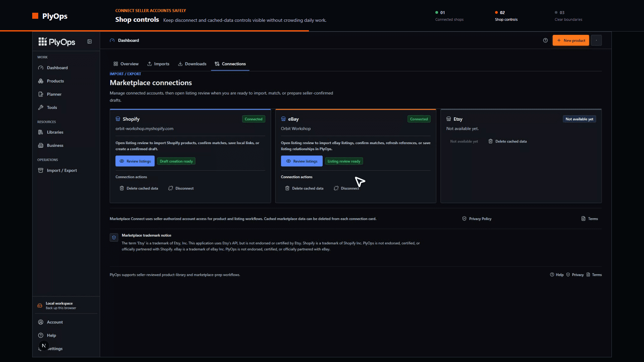Open the Terms link beside Privacy Policy
644x362 pixels.
tap(589, 219)
